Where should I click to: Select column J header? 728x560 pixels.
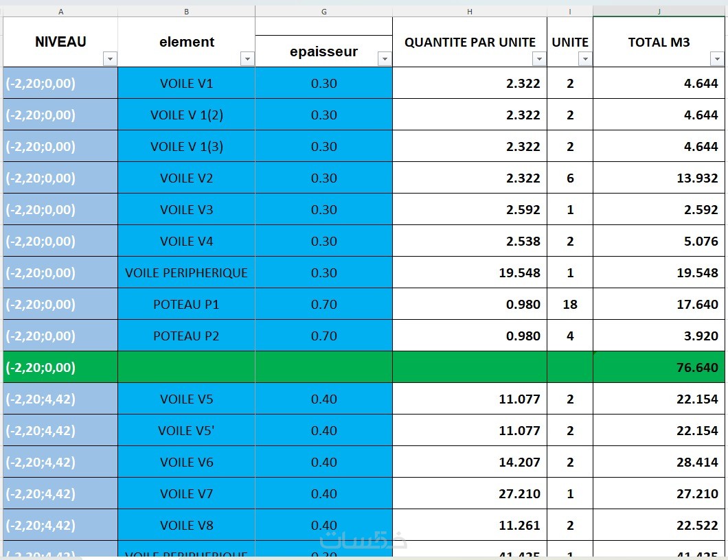click(x=659, y=12)
